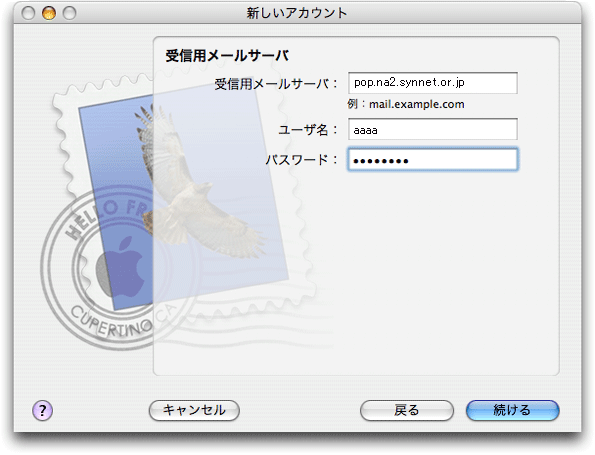Open help with the question mark button

pos(42,410)
